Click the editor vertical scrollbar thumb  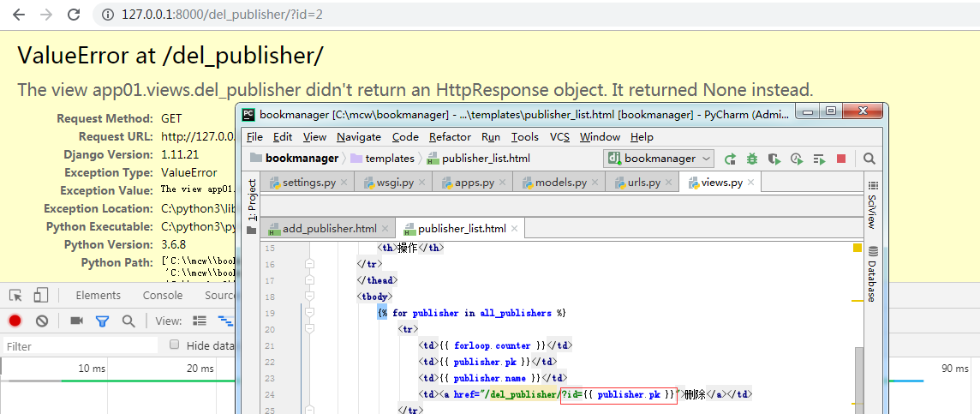(859, 381)
